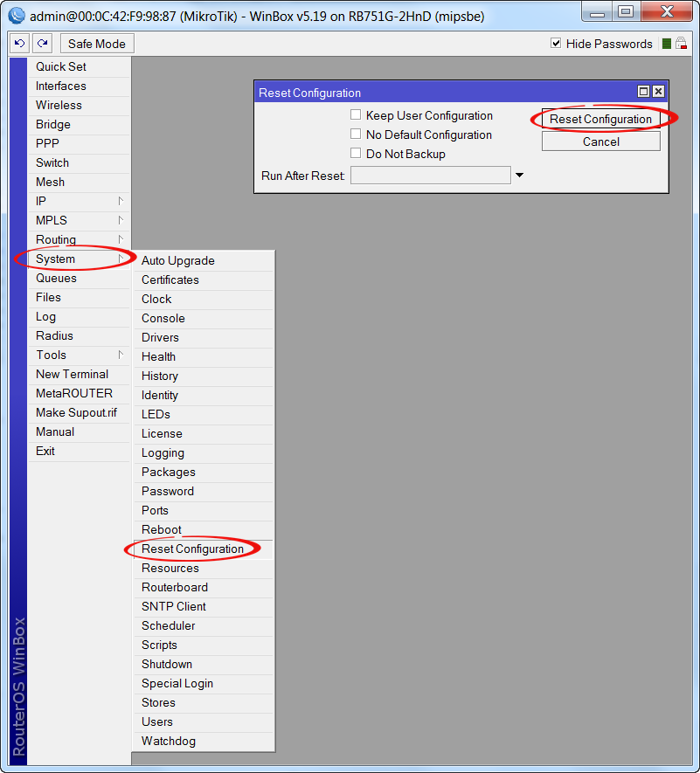Click Cancel in the reset dialog
Screen dimensions: 700x773
600,141
